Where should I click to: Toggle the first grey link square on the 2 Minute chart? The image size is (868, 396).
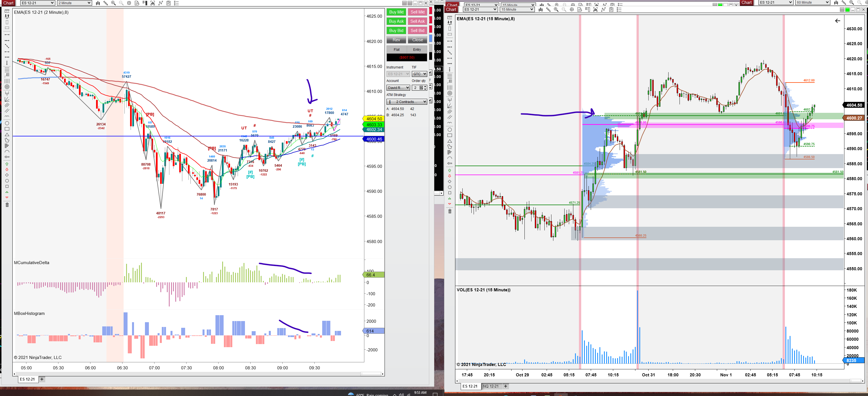pos(404,3)
